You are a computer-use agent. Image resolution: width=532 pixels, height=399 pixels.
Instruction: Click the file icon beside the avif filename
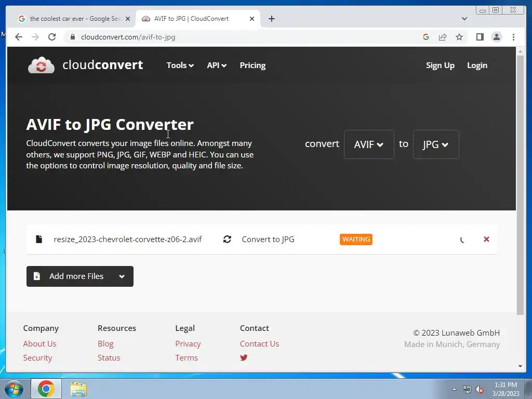[39, 239]
